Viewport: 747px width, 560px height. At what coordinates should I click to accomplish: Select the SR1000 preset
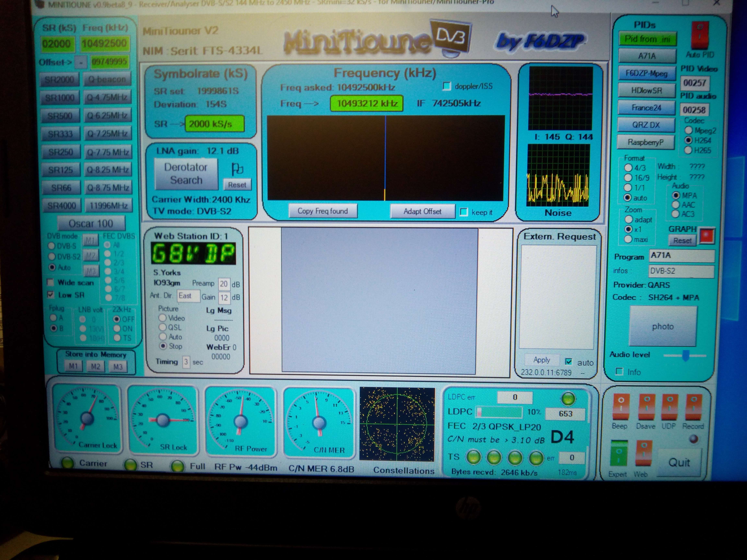pos(60,98)
